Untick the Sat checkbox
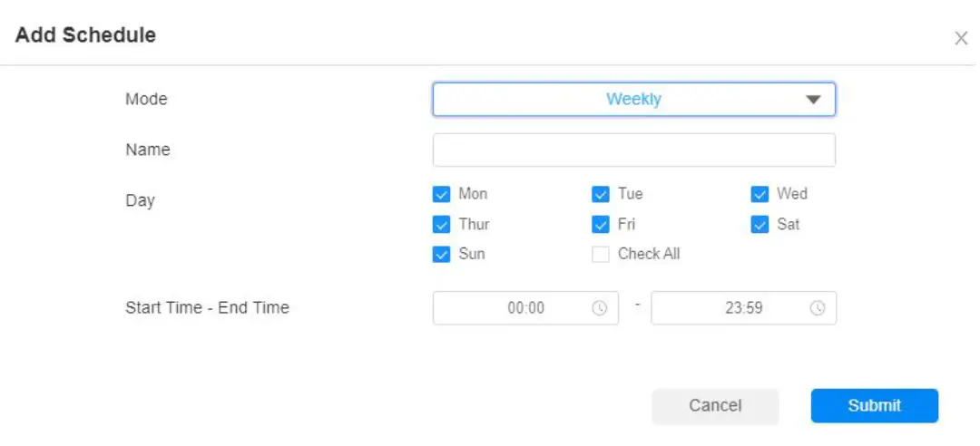The width and height of the screenshot is (980, 446). (760, 225)
